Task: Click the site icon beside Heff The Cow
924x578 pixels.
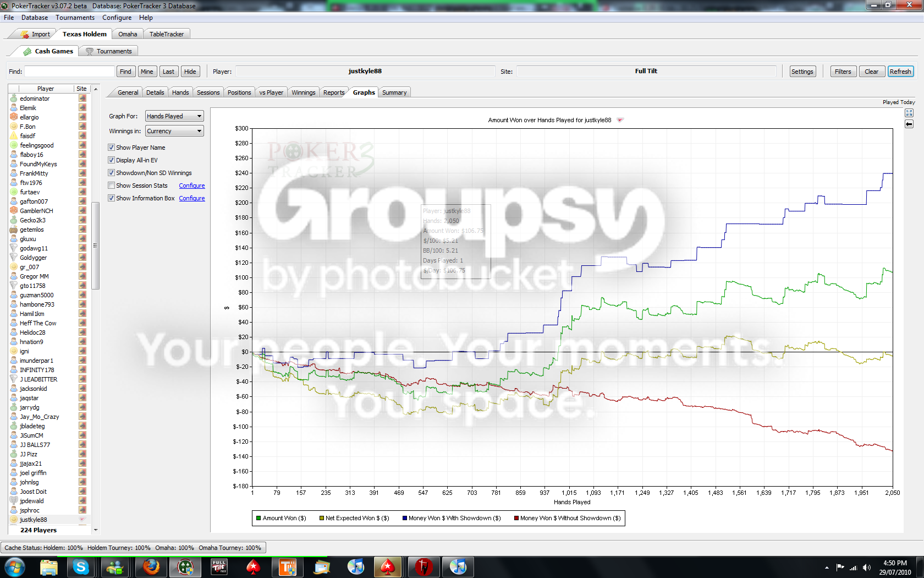Action: pos(82,323)
